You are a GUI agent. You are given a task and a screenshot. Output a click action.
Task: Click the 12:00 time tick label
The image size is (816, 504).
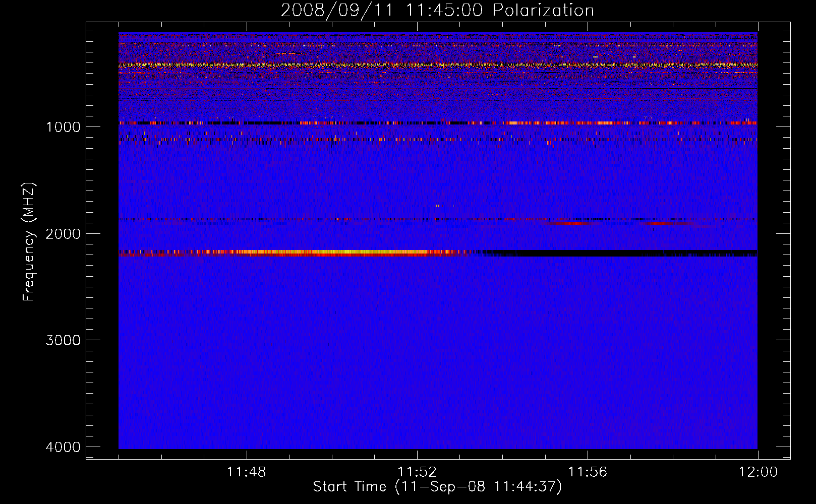point(758,472)
